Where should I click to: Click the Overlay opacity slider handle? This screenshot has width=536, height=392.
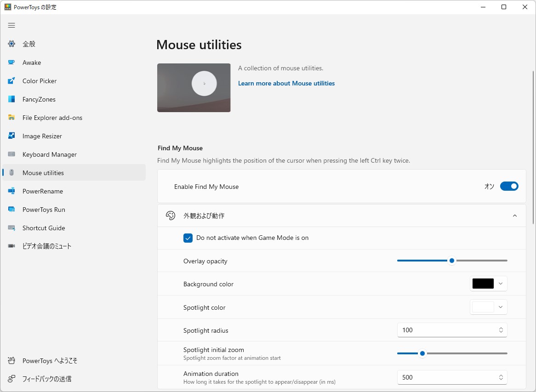click(452, 261)
